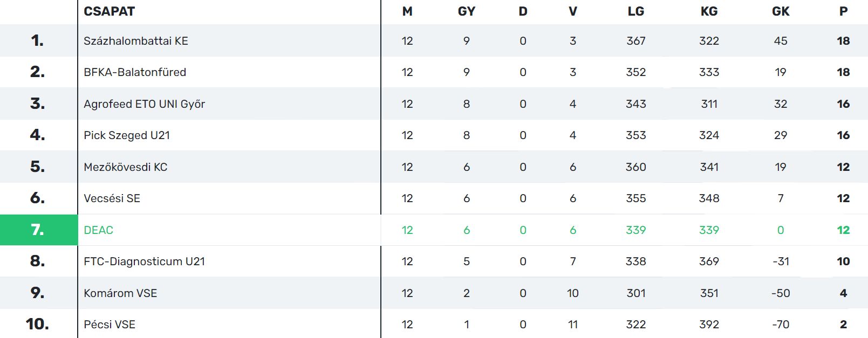Select the Vecsési SE team name
The image size is (868, 338).
(x=112, y=198)
